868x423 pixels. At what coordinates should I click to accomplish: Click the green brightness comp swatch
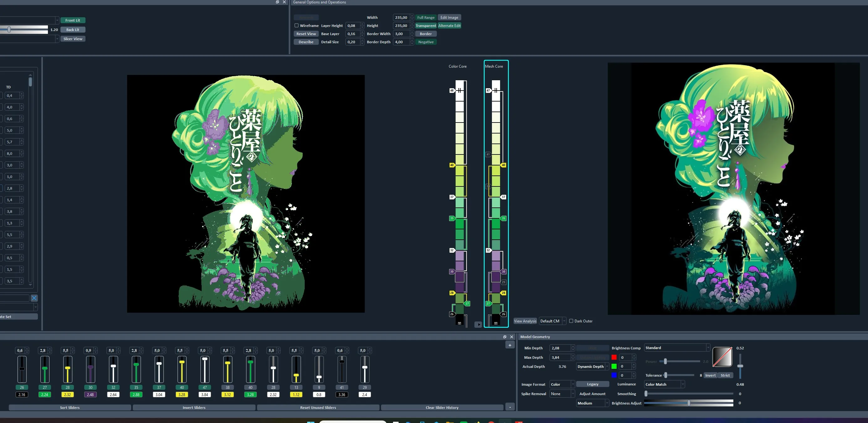614,366
